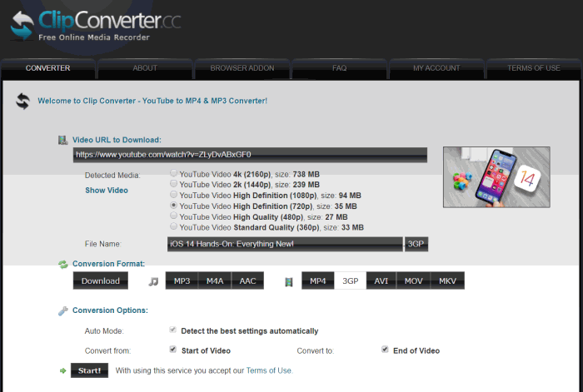Select Standard Quality (360p) option
583x392 pixels.
(x=173, y=226)
